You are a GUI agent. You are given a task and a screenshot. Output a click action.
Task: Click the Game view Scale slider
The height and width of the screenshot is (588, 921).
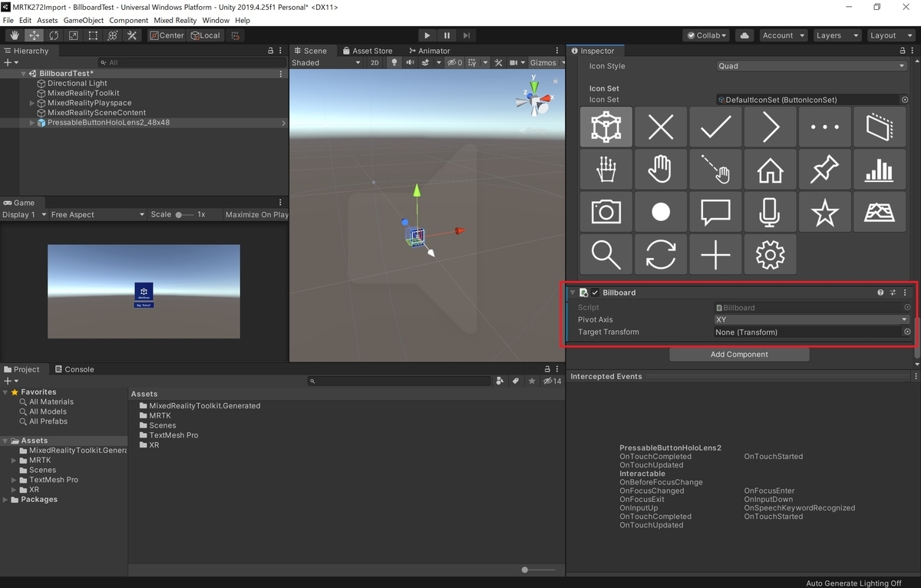184,215
